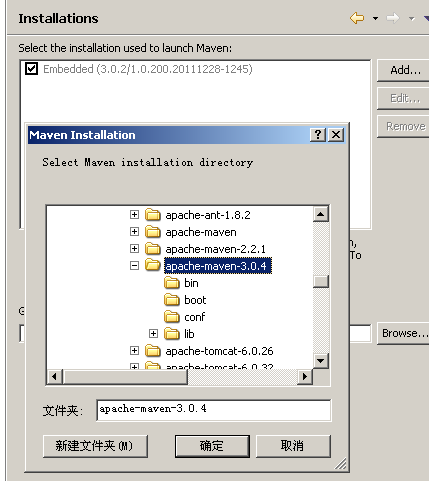Click the open apache-maven-3.0.4 folder icon

click(153, 266)
